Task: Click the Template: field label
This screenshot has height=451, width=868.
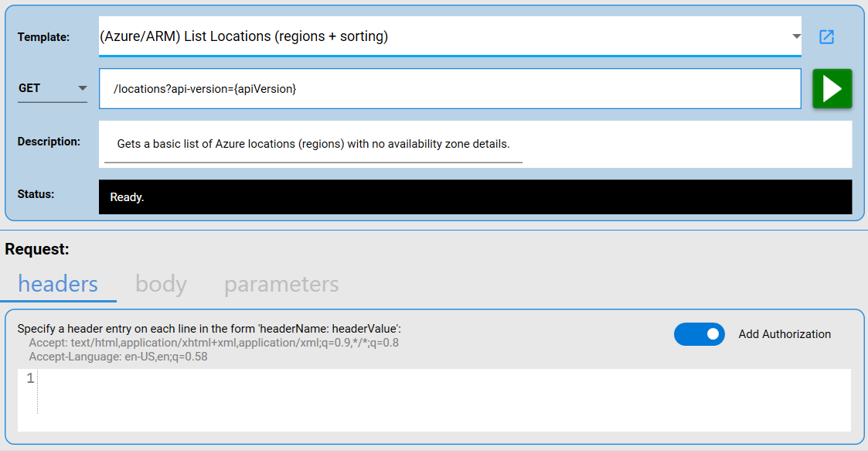Action: coord(43,37)
